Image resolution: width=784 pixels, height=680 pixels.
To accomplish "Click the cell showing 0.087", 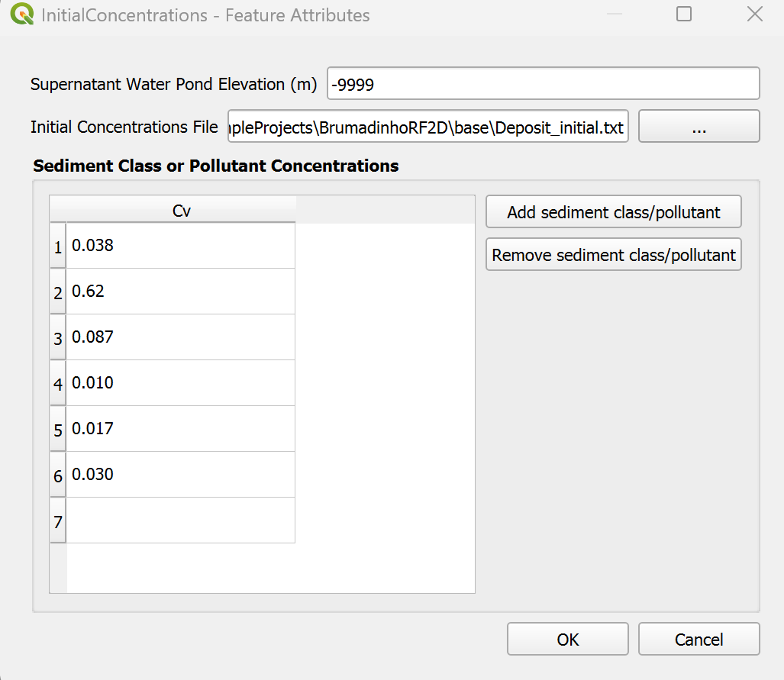I will coord(181,337).
